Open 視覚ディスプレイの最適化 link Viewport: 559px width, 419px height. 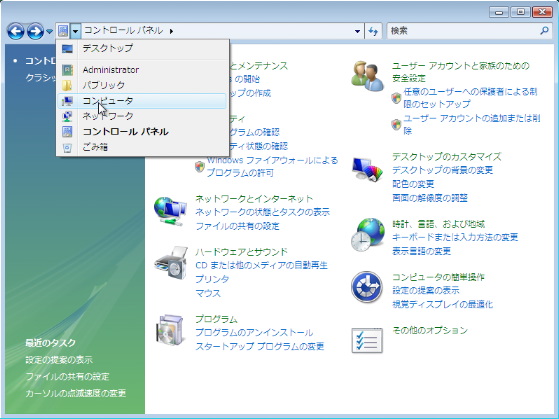(x=442, y=304)
